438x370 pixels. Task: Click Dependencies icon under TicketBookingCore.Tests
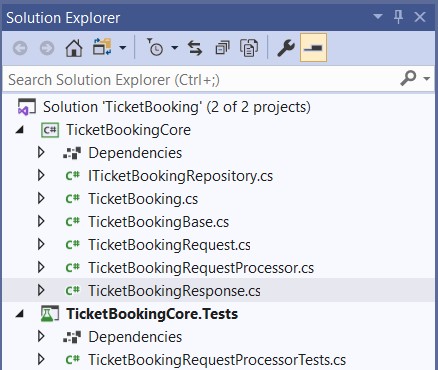[72, 337]
